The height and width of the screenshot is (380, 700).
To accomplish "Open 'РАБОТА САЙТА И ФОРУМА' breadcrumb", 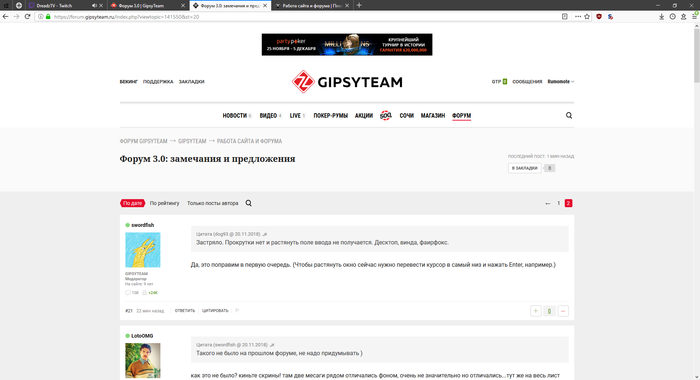I will point(249,141).
